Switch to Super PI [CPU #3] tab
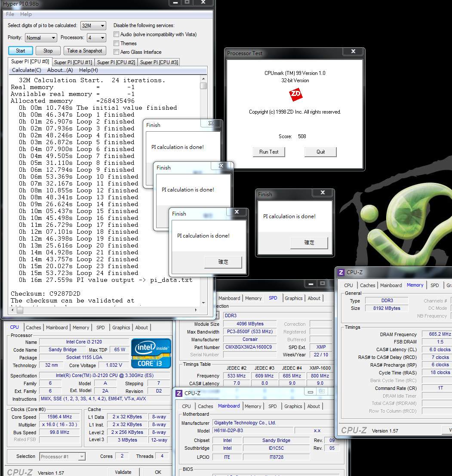The width and height of the screenshot is (452, 476). (x=159, y=62)
